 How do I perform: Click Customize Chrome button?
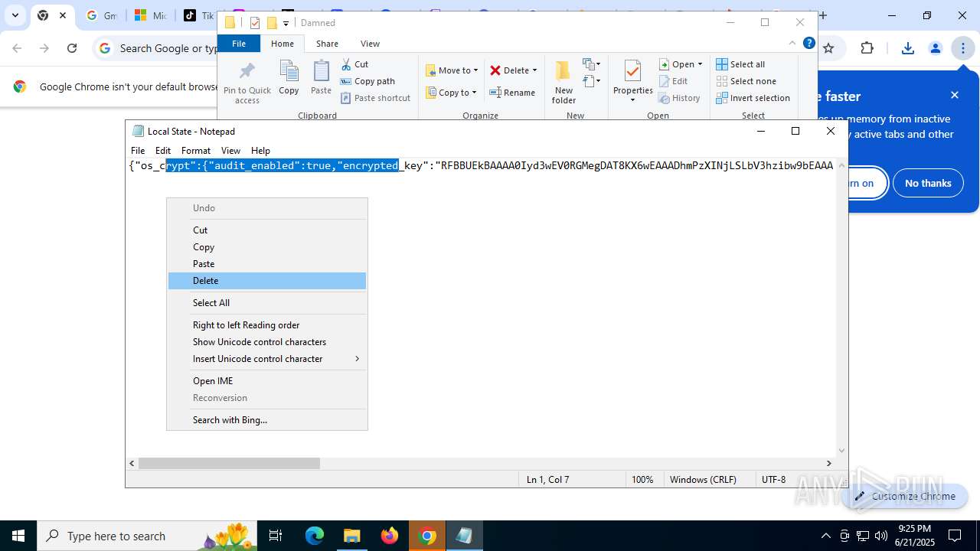[904, 496]
